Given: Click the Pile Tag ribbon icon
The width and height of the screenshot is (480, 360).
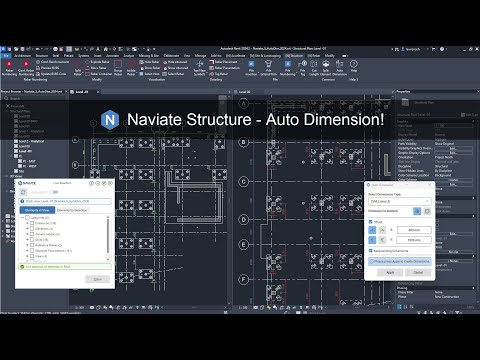Looking at the screenshot, I should coord(303,68).
